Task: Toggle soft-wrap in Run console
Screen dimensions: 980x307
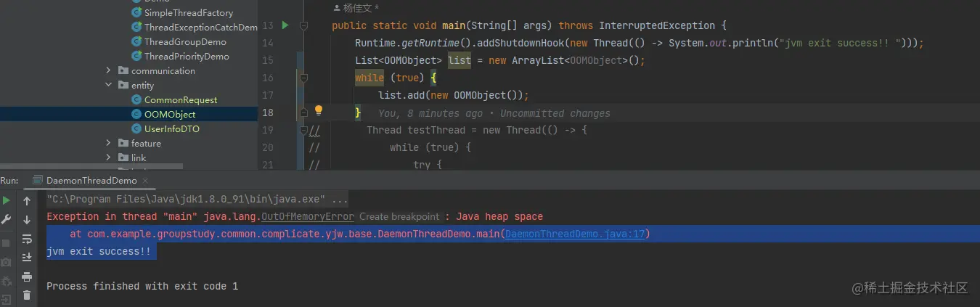Action: coord(27,238)
